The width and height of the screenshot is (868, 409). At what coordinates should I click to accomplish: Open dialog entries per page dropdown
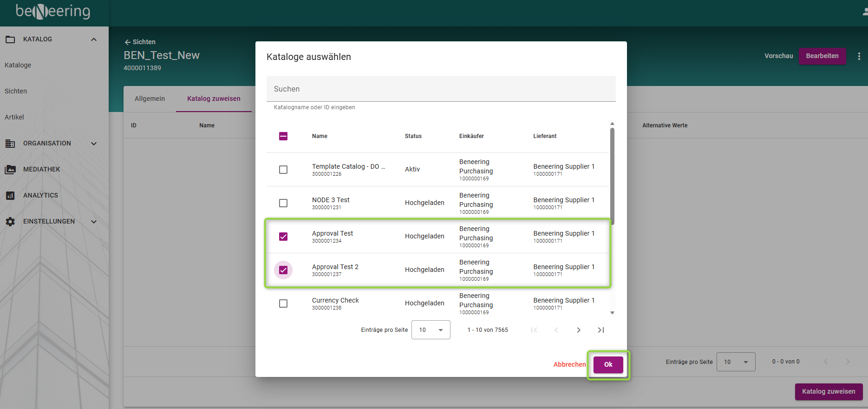(431, 330)
